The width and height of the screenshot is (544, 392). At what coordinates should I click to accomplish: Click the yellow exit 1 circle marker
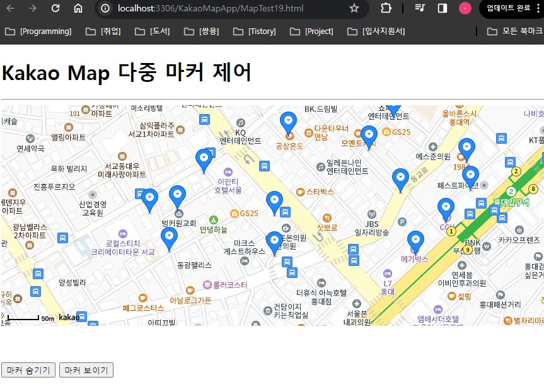pos(451,231)
